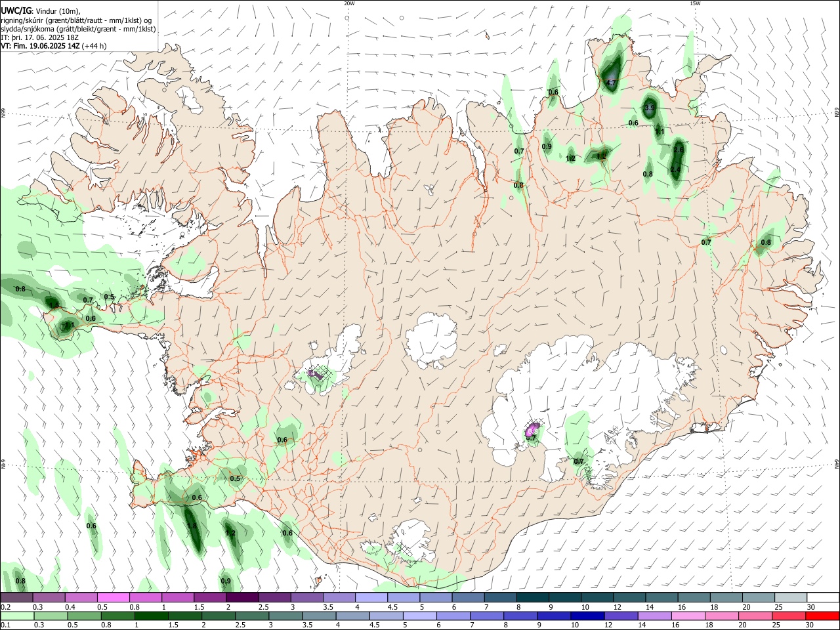Image resolution: width=840 pixels, height=630 pixels.
Task: Select the snow legend swatch between 3 and 3.5
Action: pyautogui.click(x=306, y=598)
